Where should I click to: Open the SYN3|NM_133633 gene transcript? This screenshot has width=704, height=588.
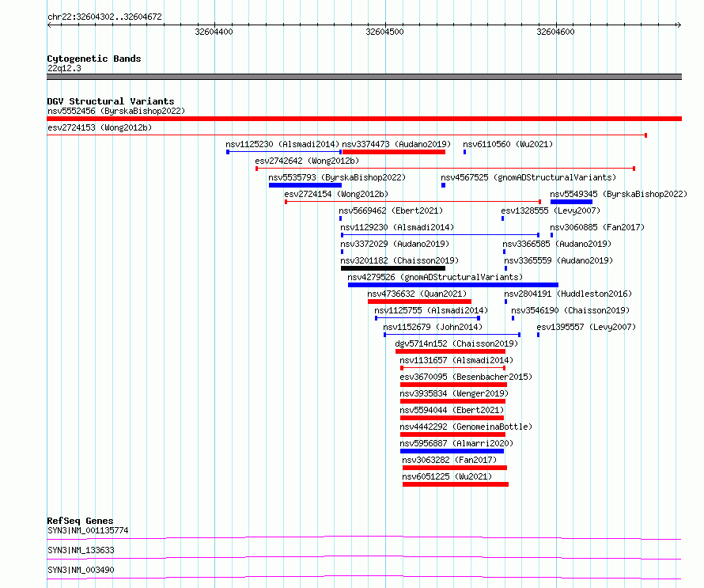point(81,550)
